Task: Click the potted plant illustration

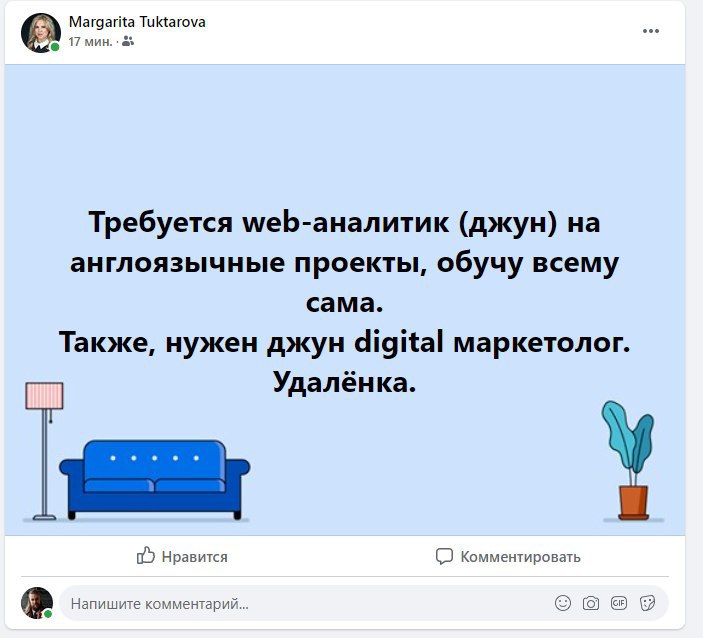Action: (630, 460)
